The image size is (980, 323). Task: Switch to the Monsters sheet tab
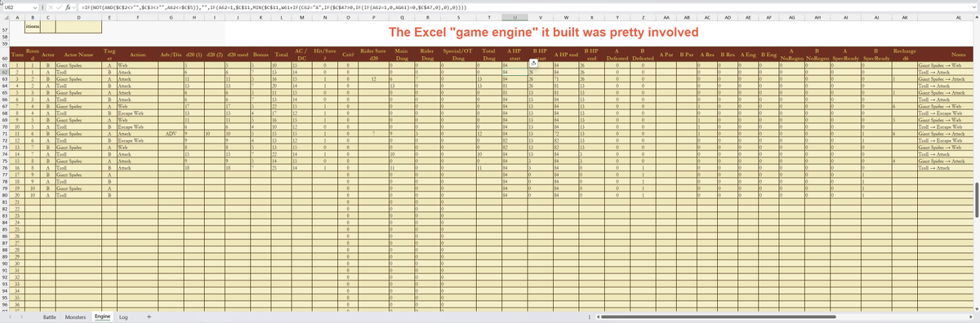point(76,316)
